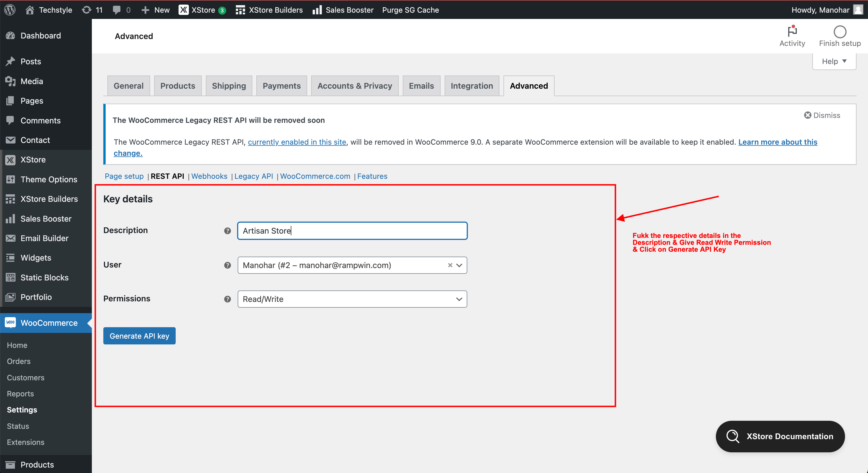
Task: Dismiss the Legacy REST API notice
Action: (x=822, y=116)
